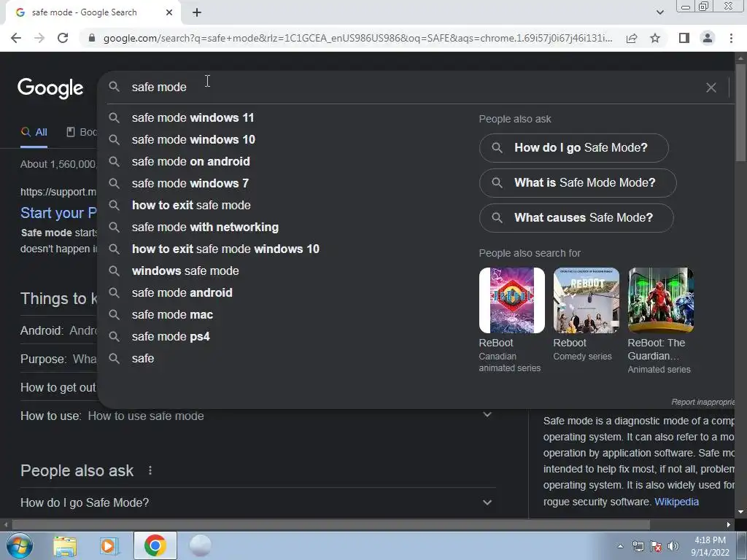Click the magnifier icon in search box
The width and height of the screenshot is (747, 560).
(x=114, y=87)
